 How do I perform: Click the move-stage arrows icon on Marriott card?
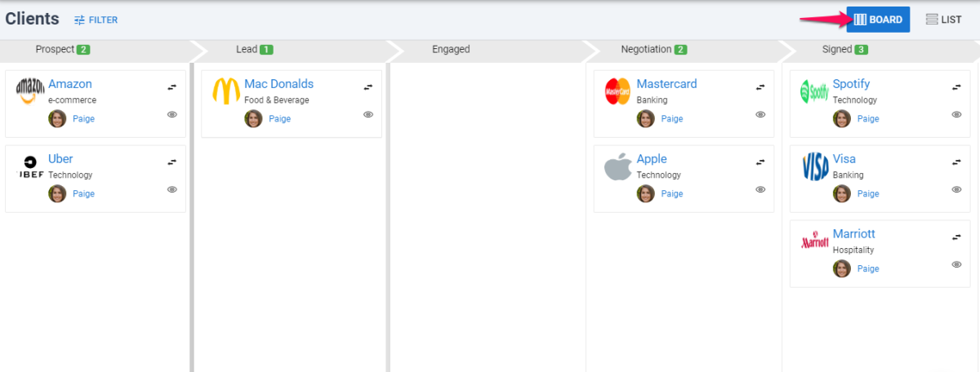pos(956,237)
